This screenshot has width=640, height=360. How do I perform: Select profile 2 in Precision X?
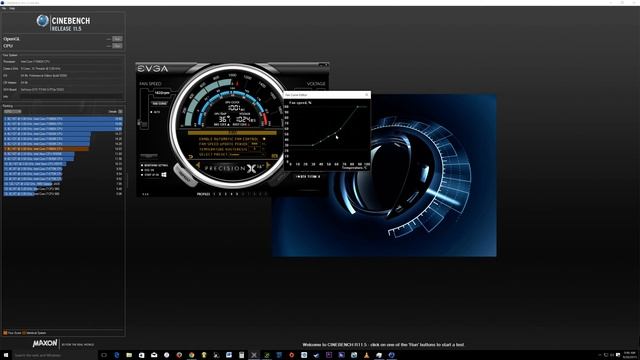coord(220,194)
